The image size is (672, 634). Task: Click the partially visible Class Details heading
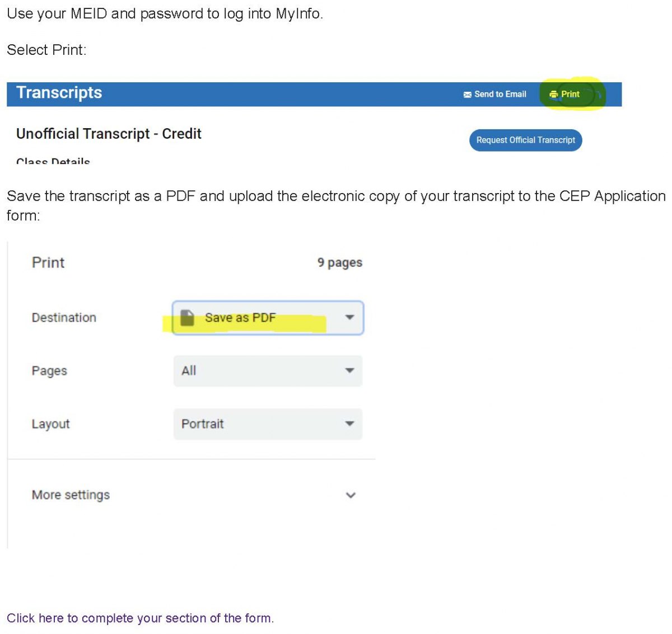53,161
